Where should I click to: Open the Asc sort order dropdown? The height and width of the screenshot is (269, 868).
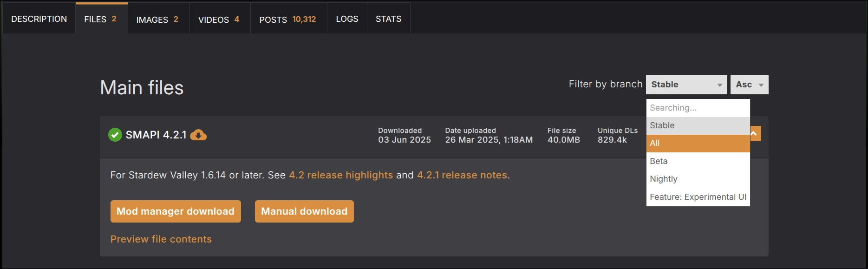[749, 85]
